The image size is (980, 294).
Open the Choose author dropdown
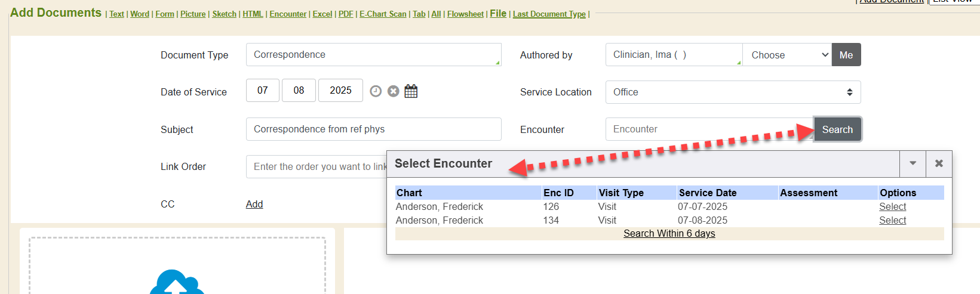pos(787,55)
